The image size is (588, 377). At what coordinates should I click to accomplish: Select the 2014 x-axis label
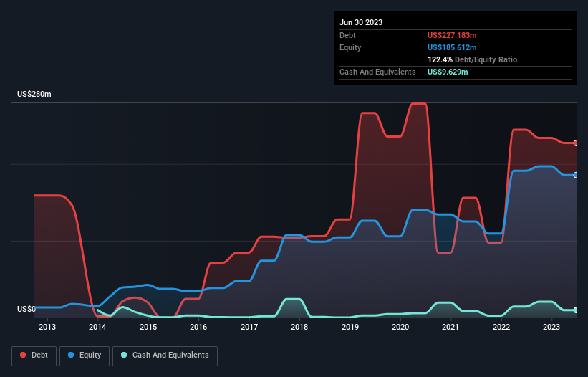97,327
